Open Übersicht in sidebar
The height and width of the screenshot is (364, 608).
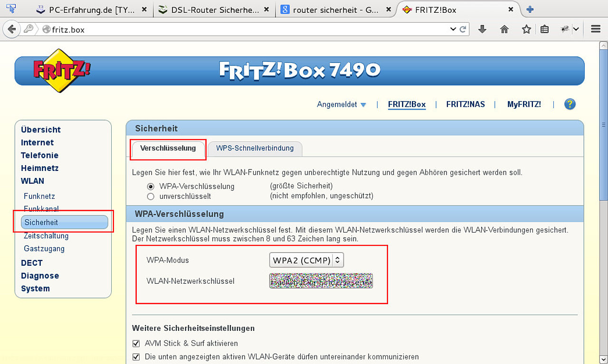click(x=41, y=130)
